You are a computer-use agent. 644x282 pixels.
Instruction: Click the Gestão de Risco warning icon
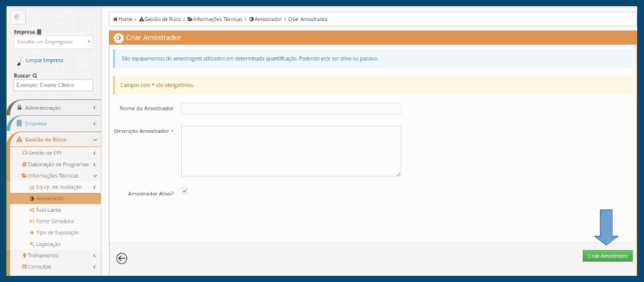point(19,140)
